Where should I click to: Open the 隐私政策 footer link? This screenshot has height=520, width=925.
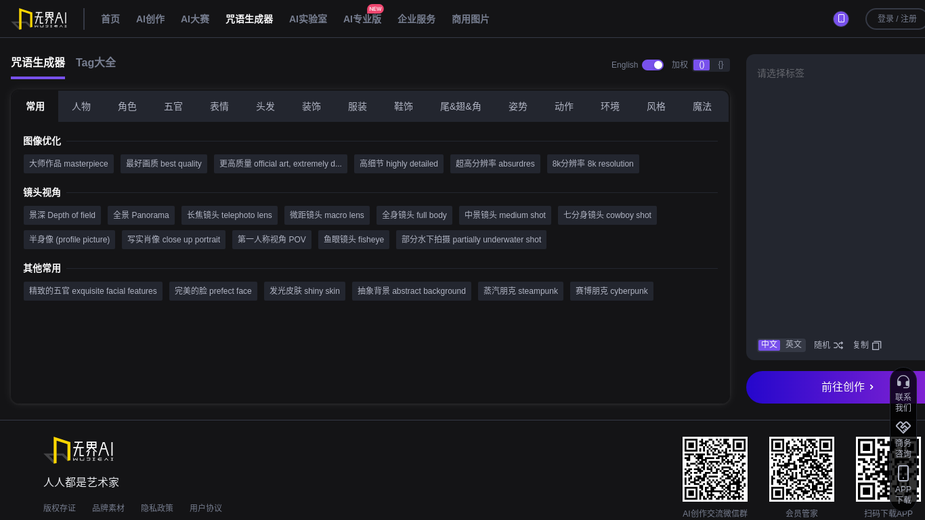tap(156, 508)
